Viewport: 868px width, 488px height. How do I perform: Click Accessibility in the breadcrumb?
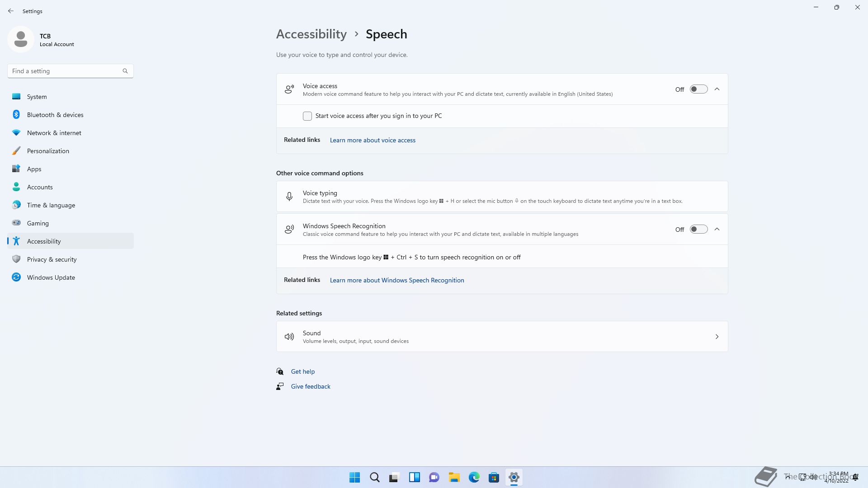click(x=311, y=34)
